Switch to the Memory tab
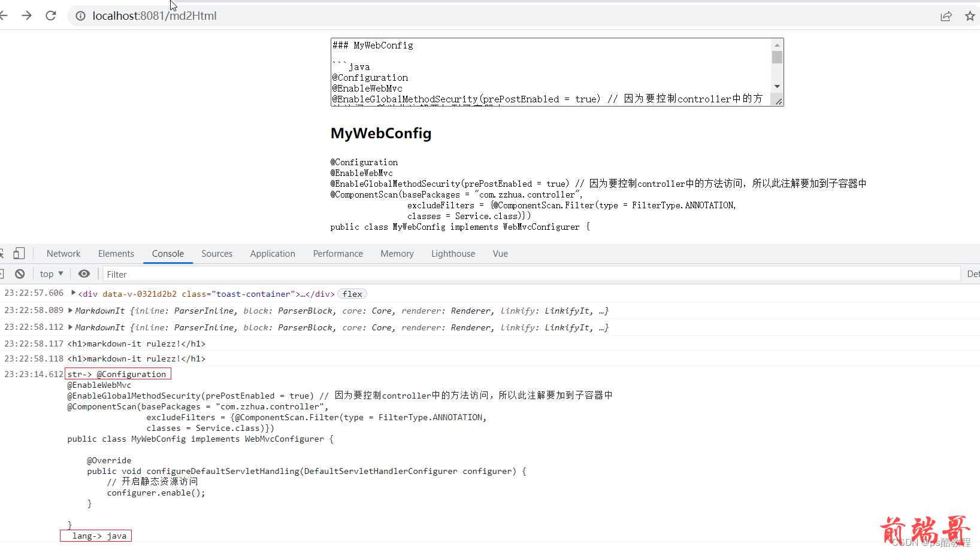 pos(397,254)
